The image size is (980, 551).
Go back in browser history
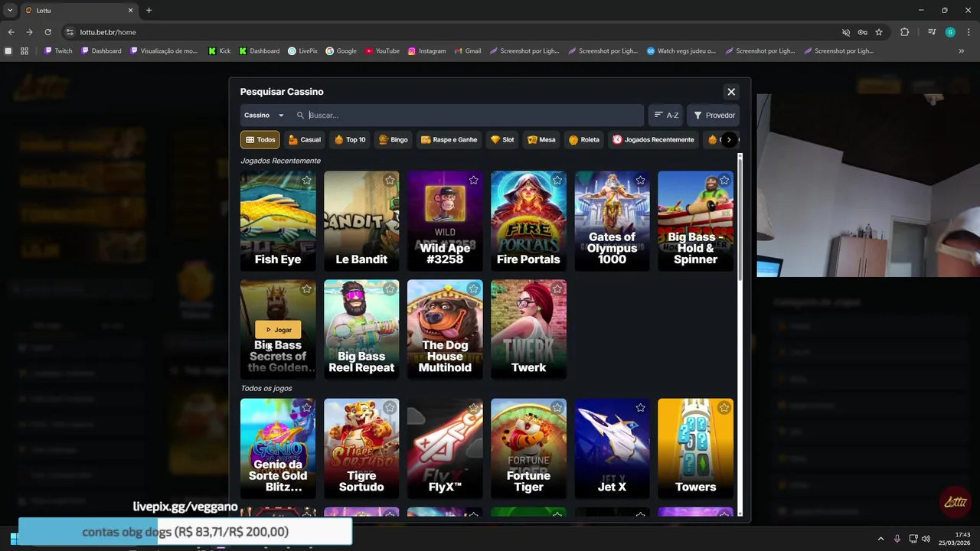[11, 32]
